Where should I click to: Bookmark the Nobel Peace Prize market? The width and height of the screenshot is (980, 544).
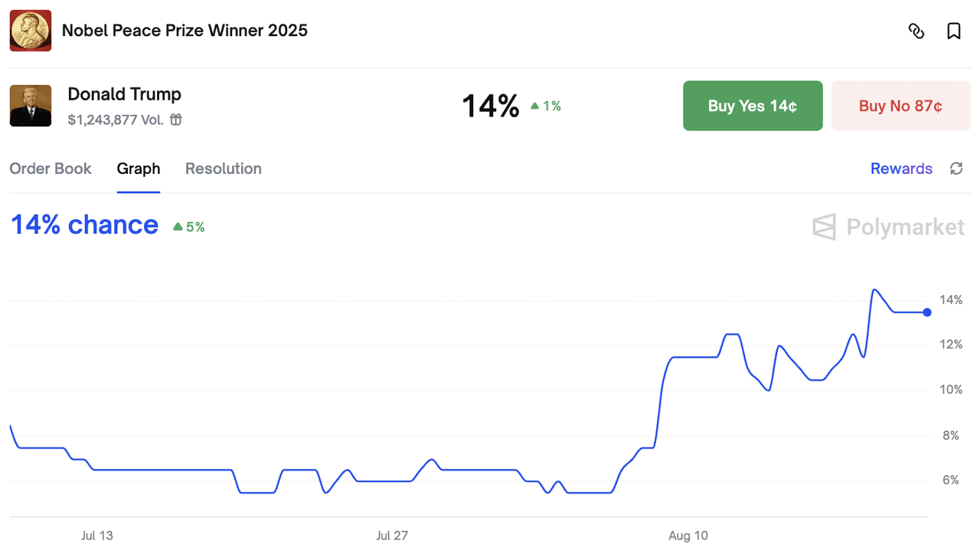[954, 31]
